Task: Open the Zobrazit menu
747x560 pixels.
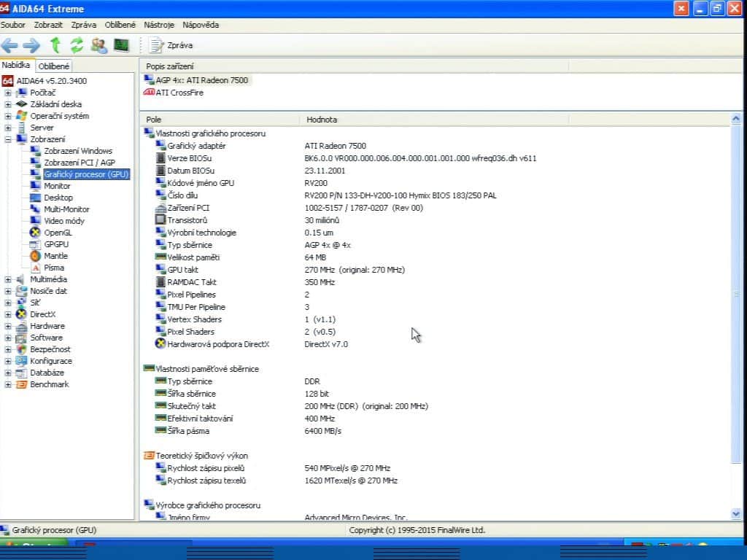Action: pos(48,25)
